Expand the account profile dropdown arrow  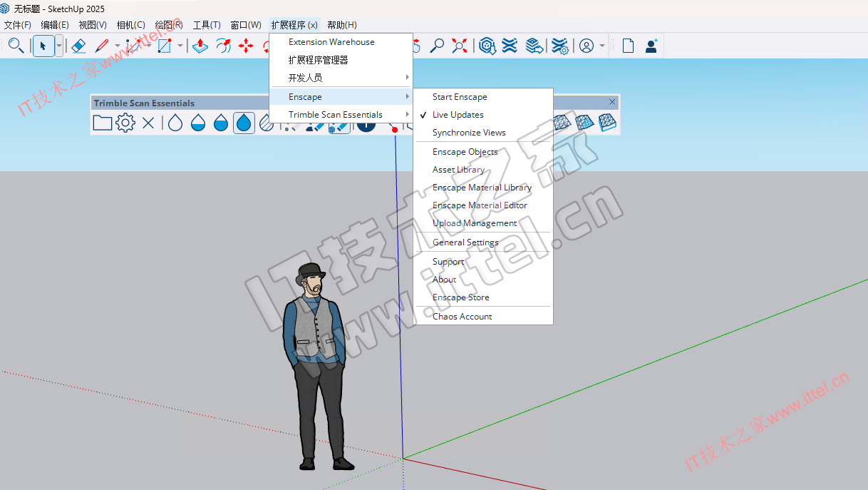click(x=602, y=46)
